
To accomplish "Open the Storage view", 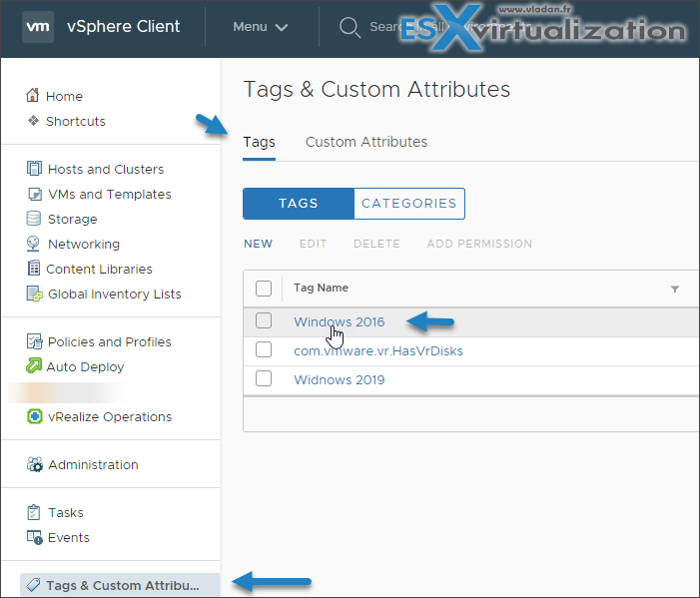I will click(x=72, y=219).
